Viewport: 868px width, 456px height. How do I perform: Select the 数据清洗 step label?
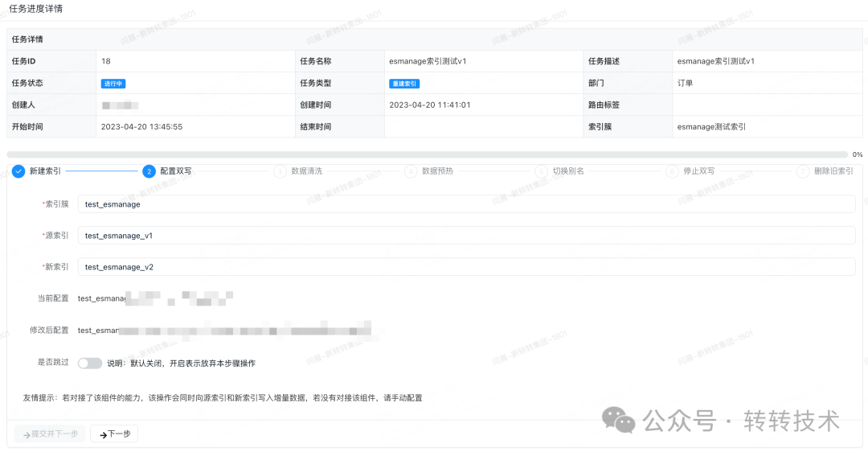click(x=307, y=171)
